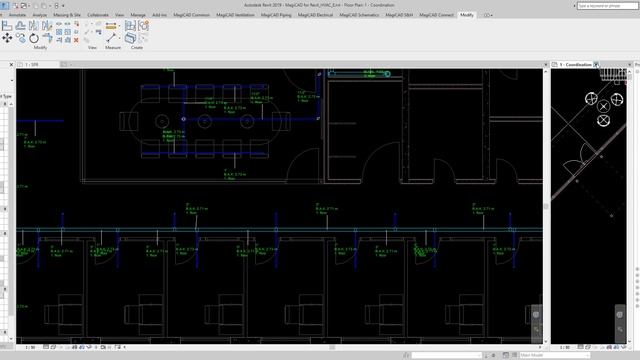
Task: Open the MagiCAD Ventilation ribbon tab
Action: click(235, 15)
